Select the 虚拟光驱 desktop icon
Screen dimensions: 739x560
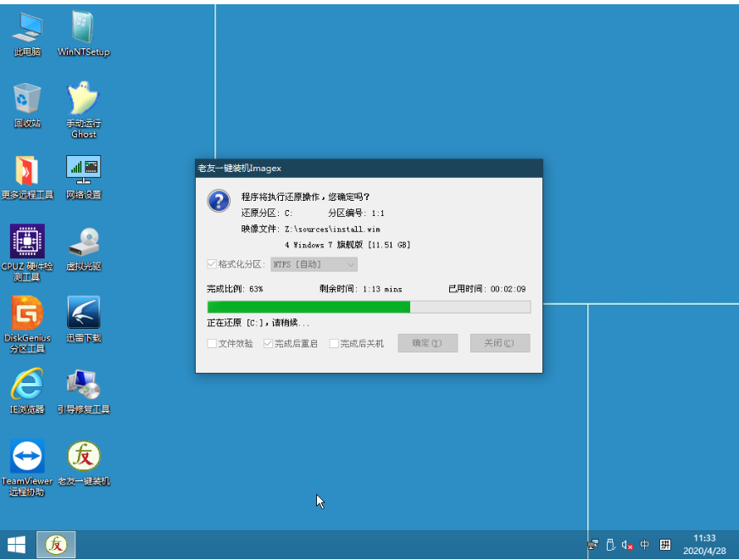[x=83, y=242]
